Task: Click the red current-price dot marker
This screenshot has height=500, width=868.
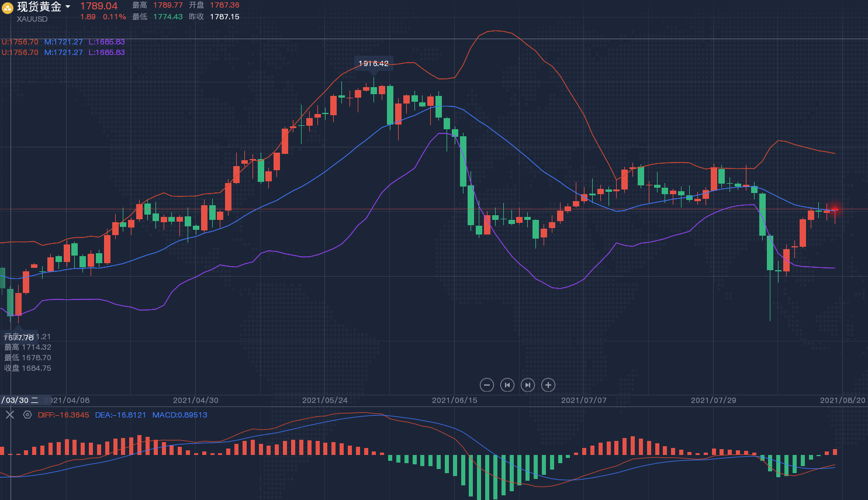Action: click(x=835, y=209)
